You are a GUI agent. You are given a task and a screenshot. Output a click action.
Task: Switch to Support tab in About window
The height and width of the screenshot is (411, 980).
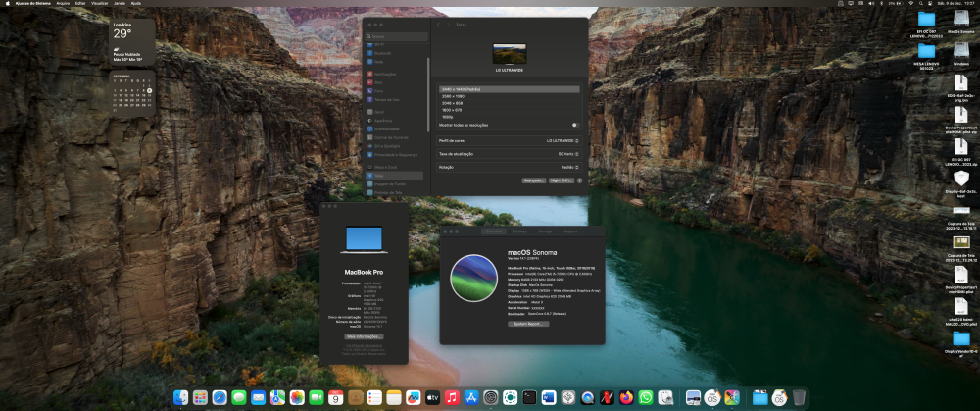pyautogui.click(x=570, y=231)
